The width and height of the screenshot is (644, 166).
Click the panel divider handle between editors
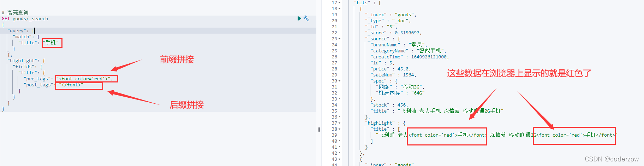point(319,130)
